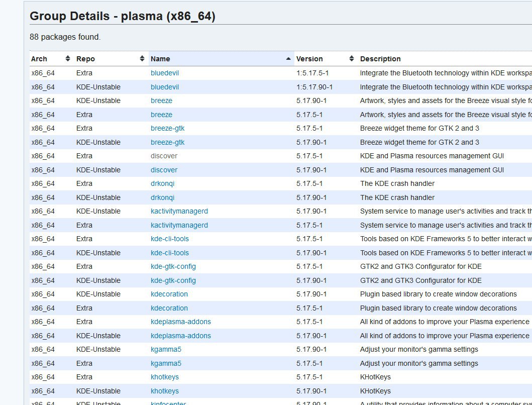This screenshot has width=532, height=405.
Task: Click discover Extra row resources management description
Action: pos(432,156)
